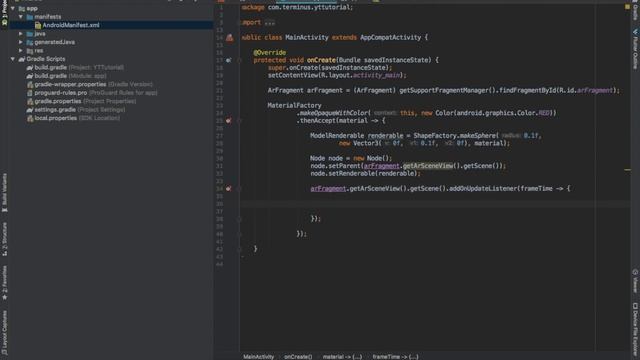
Task: Click ShapeFactory.makeSphere call on line 27
Action: 456,136
